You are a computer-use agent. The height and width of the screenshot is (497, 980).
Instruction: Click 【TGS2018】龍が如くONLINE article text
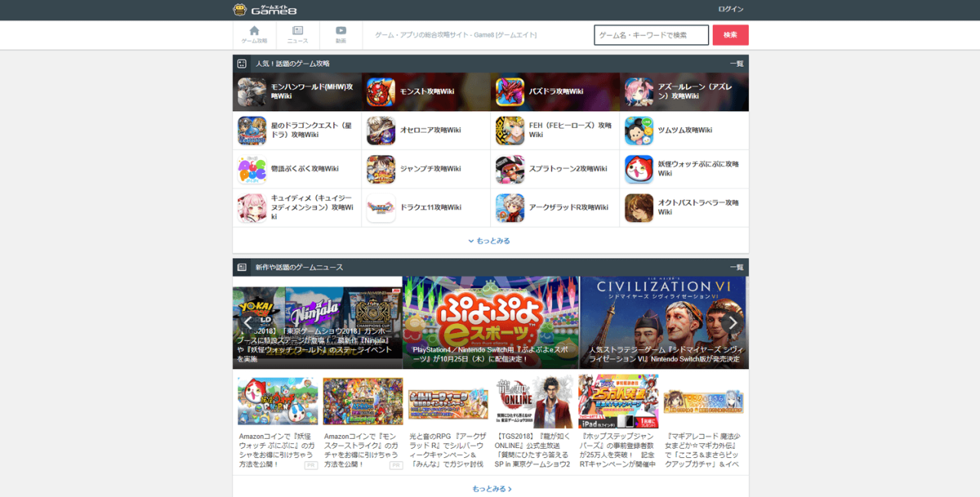[533, 450]
